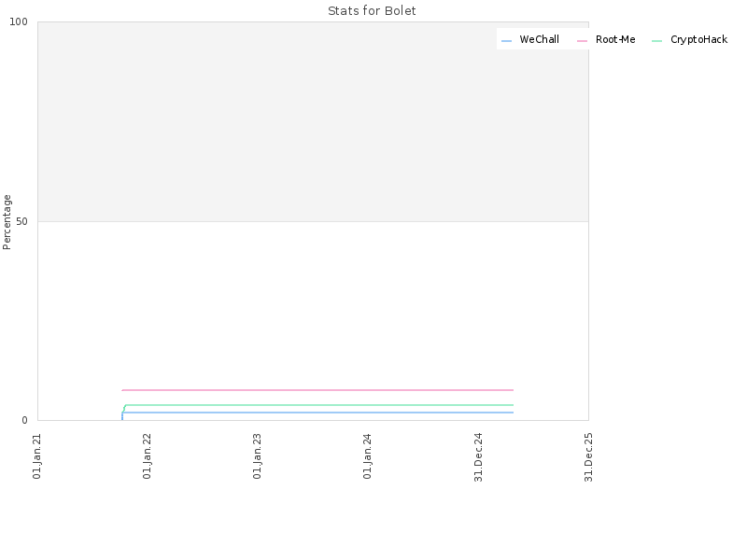Select the pink Root-Me data line
Image resolution: width=747 pixels, height=560 pixels.
(317, 390)
